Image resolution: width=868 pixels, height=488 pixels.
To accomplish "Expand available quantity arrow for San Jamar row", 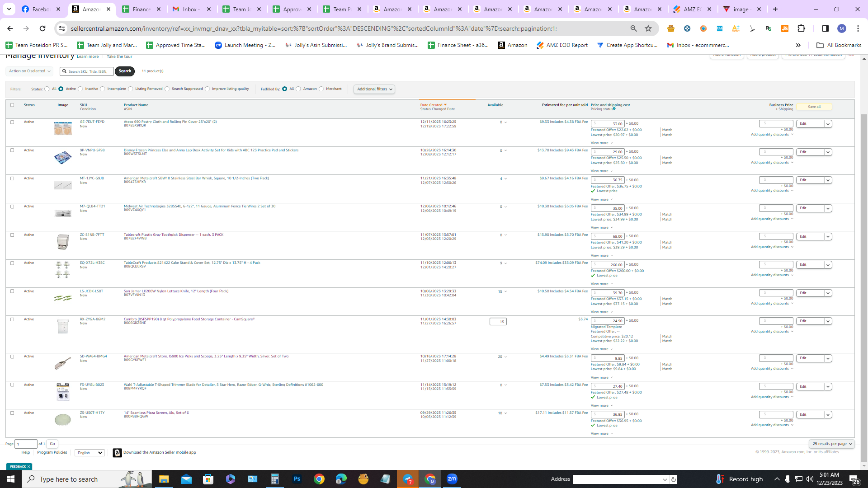I will 505,291.
